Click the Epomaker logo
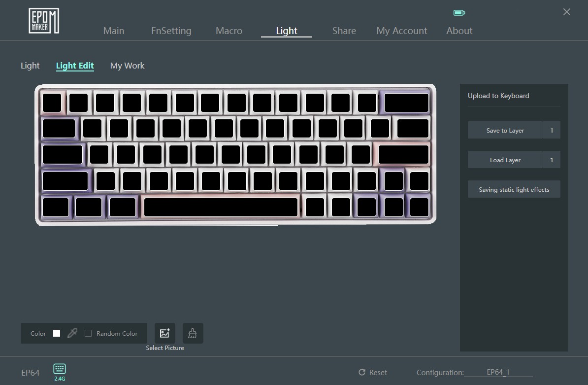Image resolution: width=588 pixels, height=385 pixels. (x=44, y=21)
